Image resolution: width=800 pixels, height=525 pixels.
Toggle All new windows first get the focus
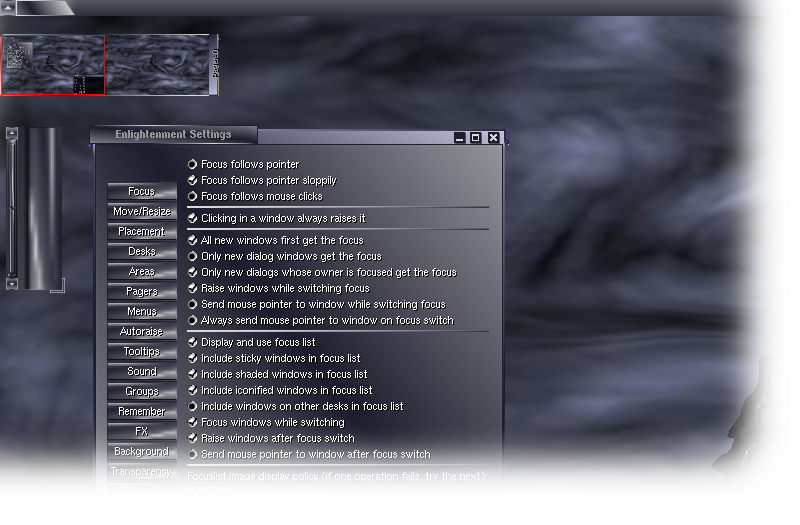[x=192, y=240]
